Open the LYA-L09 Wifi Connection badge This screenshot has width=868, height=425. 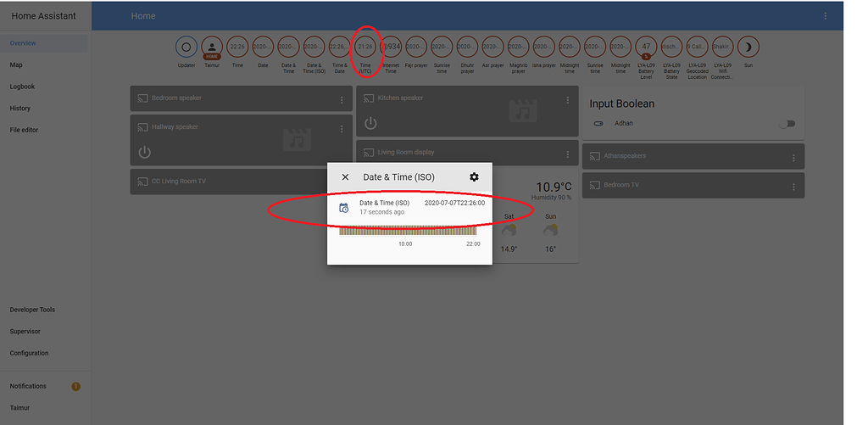pyautogui.click(x=722, y=48)
